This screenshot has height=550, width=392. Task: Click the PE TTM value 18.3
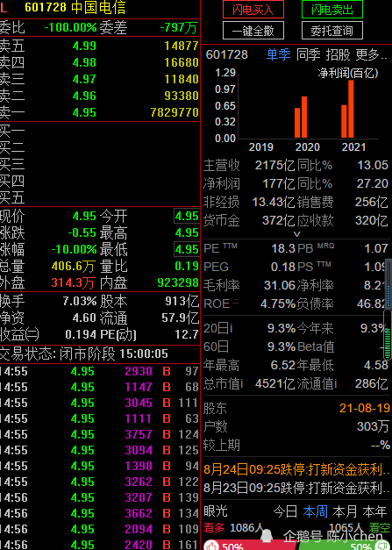[x=283, y=249]
